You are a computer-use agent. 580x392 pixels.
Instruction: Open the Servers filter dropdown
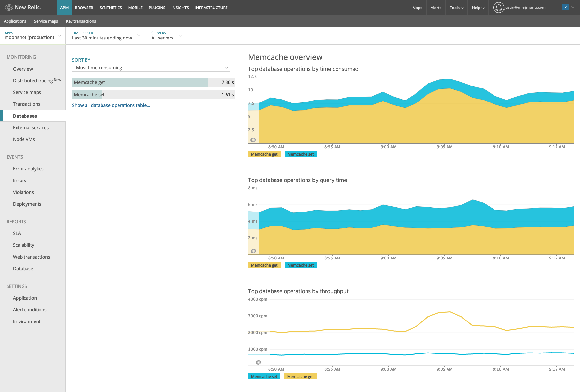tap(166, 36)
